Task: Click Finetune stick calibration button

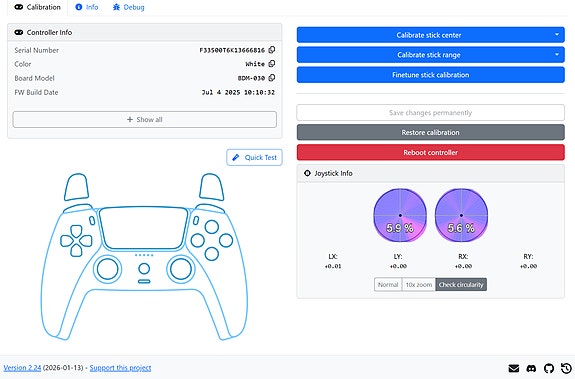Action: click(431, 75)
